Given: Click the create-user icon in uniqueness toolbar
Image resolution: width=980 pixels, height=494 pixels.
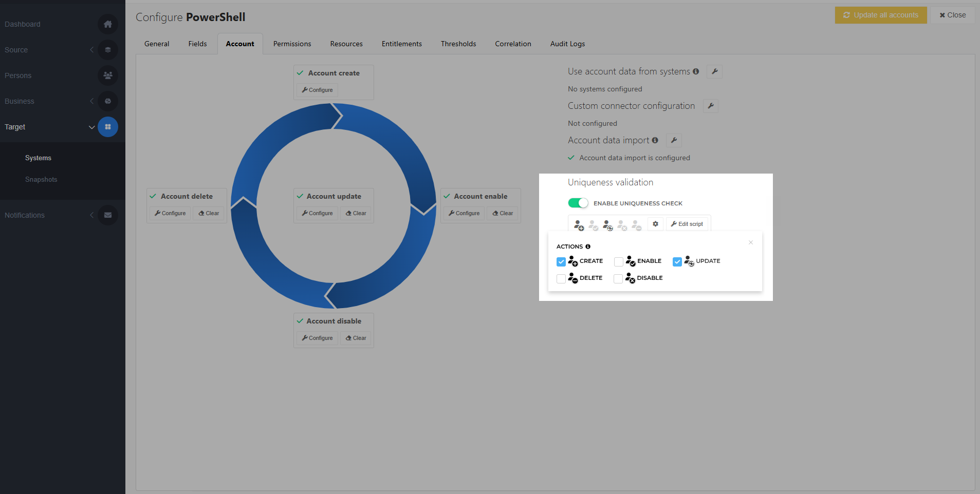Looking at the screenshot, I should click(579, 225).
